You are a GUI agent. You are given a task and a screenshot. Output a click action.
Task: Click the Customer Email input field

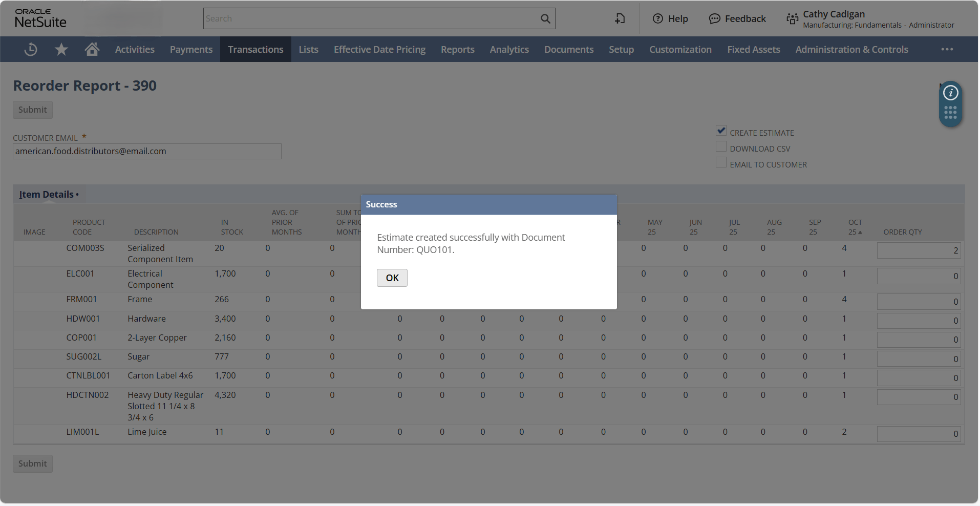147,152
